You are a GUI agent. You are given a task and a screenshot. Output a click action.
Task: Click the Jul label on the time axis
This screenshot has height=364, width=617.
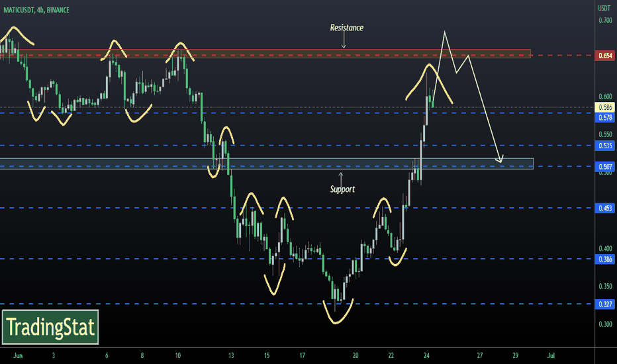coord(551,355)
